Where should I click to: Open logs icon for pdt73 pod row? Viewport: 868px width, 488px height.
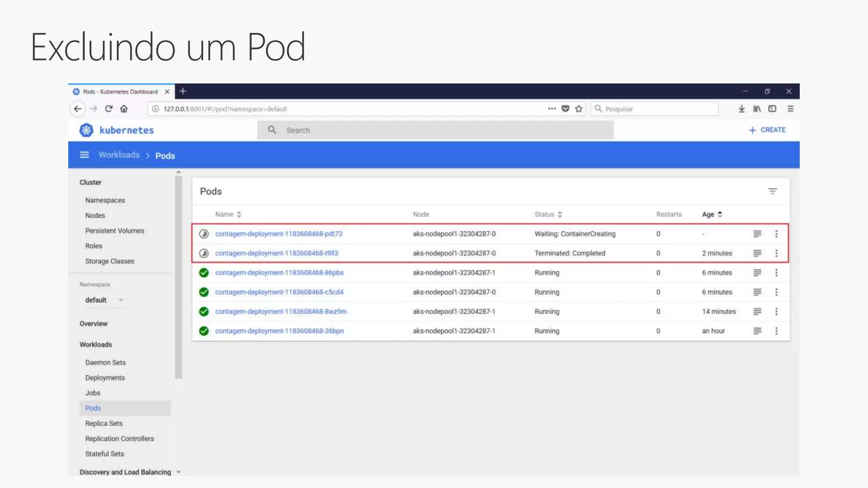[757, 234]
